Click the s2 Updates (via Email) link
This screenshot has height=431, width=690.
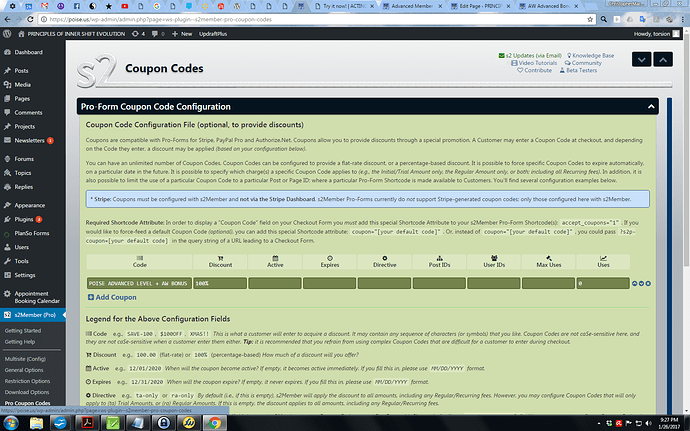(530, 55)
